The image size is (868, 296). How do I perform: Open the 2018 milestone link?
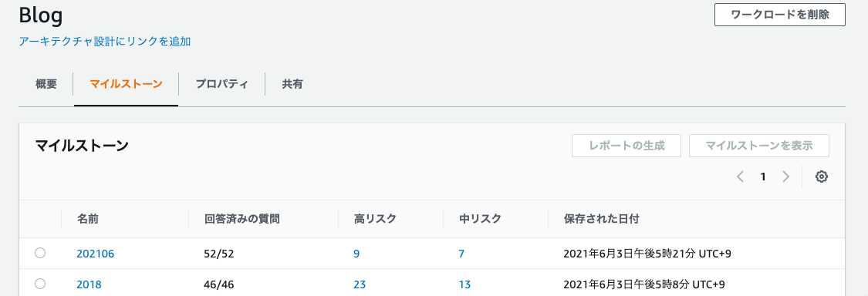tap(89, 285)
